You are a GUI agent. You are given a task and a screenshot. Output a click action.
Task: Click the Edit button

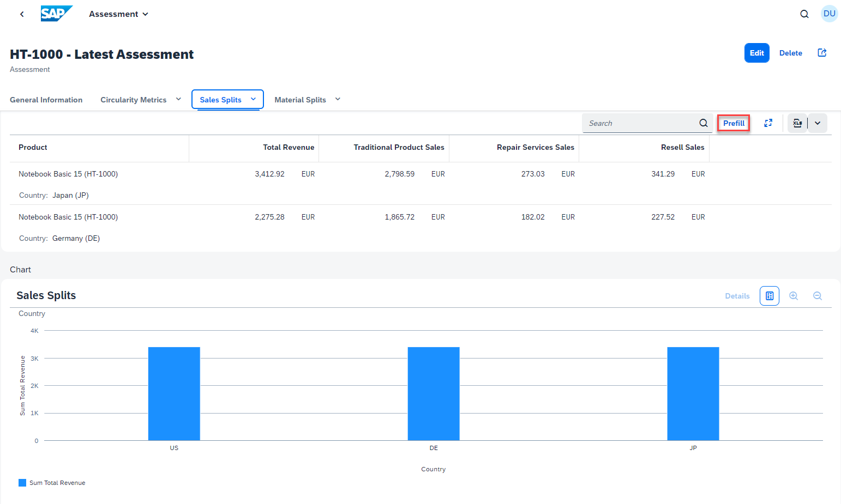pyautogui.click(x=756, y=53)
